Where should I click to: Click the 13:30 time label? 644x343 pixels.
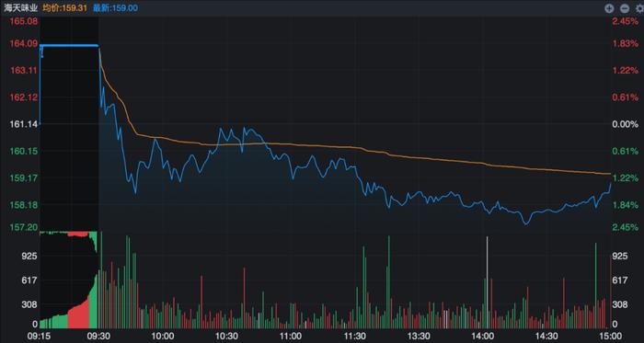[x=419, y=336]
